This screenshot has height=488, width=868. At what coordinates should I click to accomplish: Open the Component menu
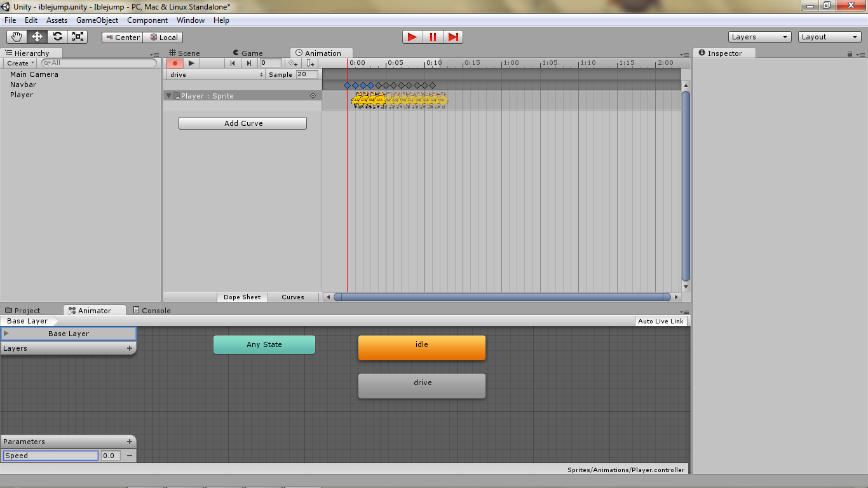coord(147,20)
